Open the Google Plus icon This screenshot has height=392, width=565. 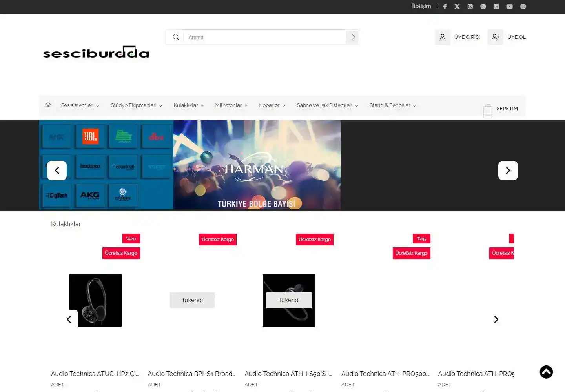click(x=483, y=7)
